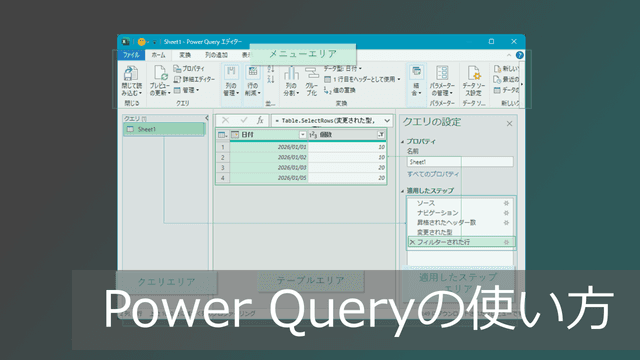
Task: Click into the Table.SelectRows formula field
Action: coord(327,120)
